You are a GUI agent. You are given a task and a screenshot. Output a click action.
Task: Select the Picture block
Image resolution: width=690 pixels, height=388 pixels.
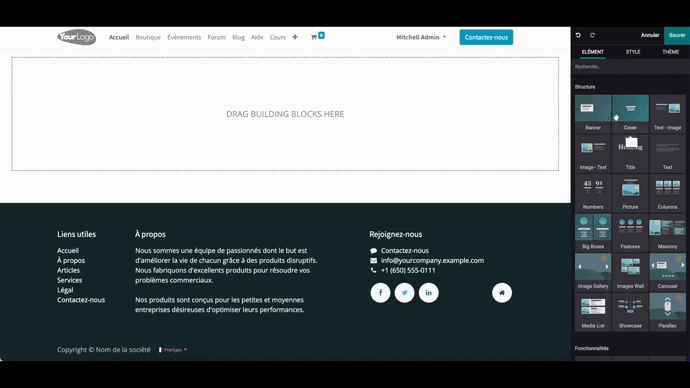click(630, 193)
